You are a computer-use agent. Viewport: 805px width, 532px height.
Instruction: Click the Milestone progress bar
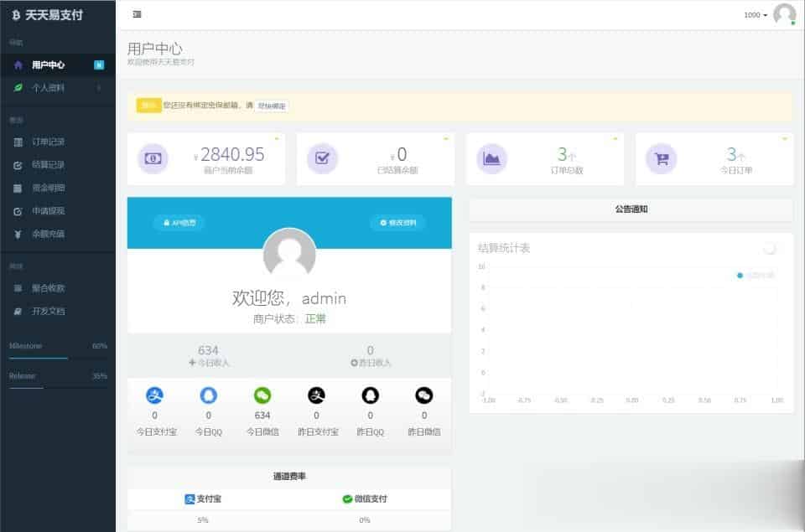pos(58,358)
